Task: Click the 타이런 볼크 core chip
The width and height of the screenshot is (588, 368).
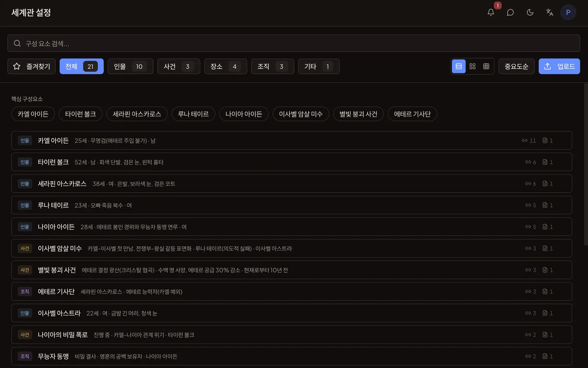Action: click(80, 114)
